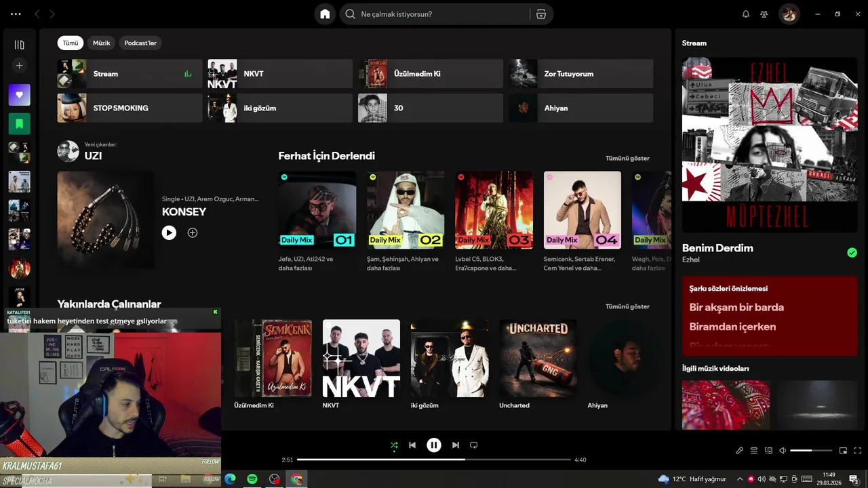This screenshot has width=868, height=488.
Task: Open the 'Benim Derdim' song title
Action: [717, 248]
